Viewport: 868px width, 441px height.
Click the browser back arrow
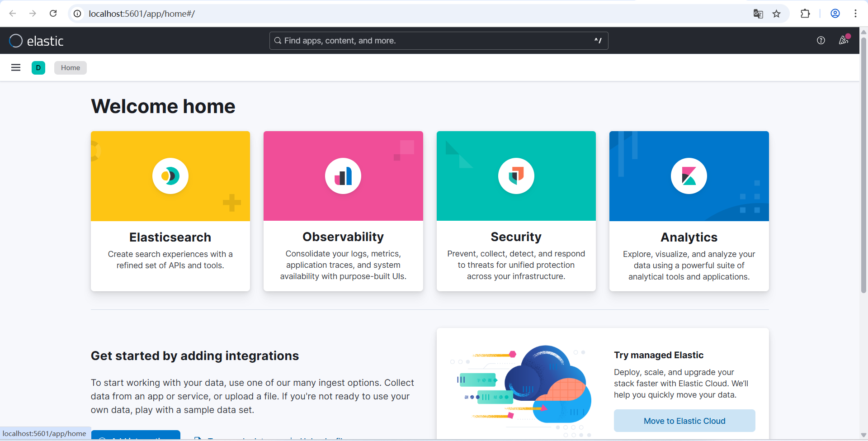13,14
